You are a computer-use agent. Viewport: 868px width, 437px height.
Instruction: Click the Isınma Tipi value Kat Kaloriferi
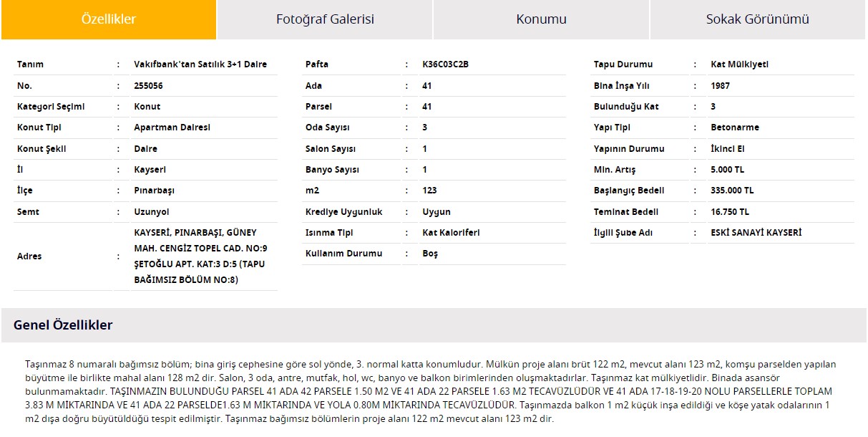pyautogui.click(x=451, y=233)
